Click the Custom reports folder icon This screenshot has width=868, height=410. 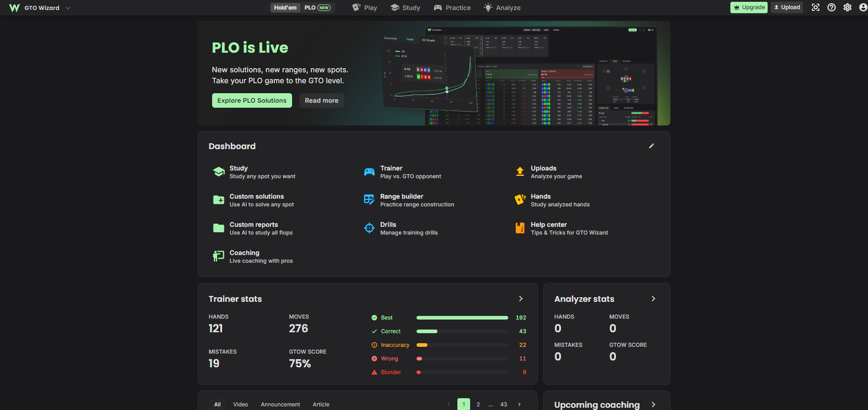[219, 228]
